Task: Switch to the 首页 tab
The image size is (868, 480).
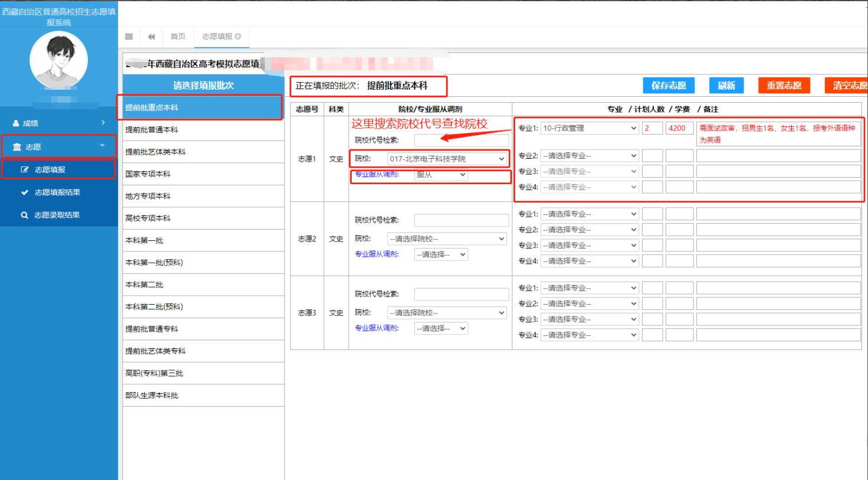Action: coord(178,37)
